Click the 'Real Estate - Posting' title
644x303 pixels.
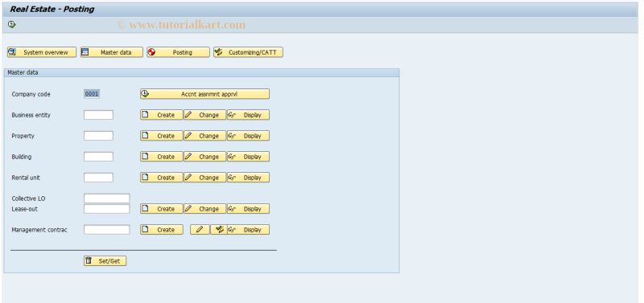click(x=52, y=9)
